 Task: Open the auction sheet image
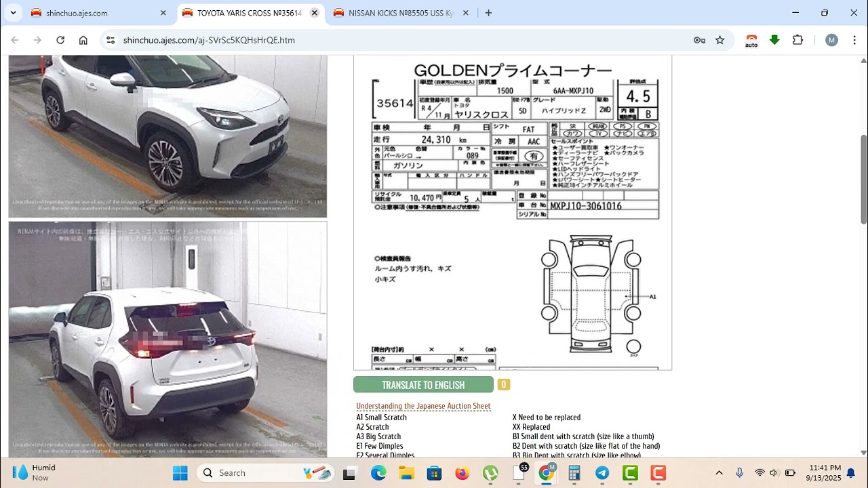pos(513,213)
